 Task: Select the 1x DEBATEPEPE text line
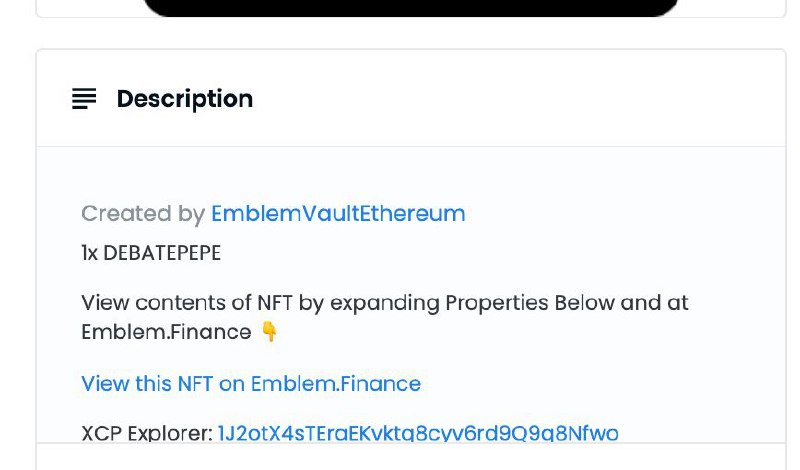pyautogui.click(x=151, y=253)
